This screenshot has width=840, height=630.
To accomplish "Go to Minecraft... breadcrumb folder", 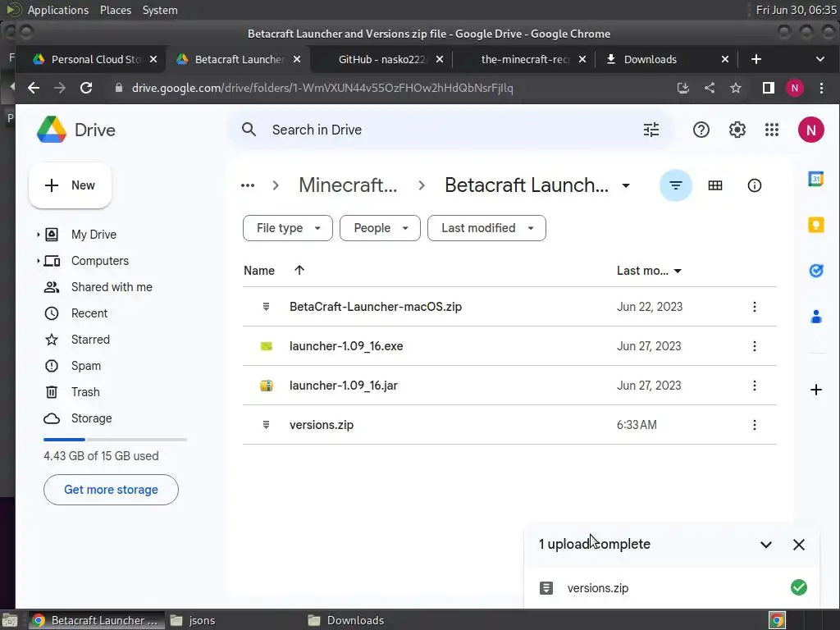I will point(348,185).
